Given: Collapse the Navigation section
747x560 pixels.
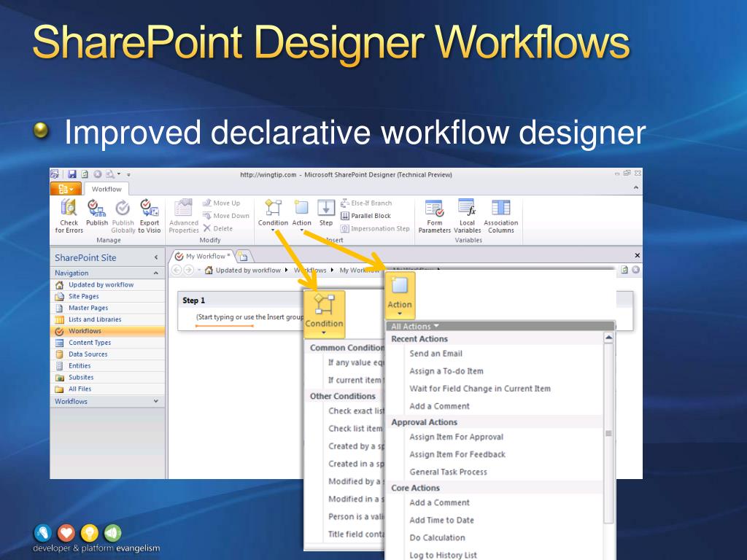Looking at the screenshot, I should pyautogui.click(x=156, y=273).
